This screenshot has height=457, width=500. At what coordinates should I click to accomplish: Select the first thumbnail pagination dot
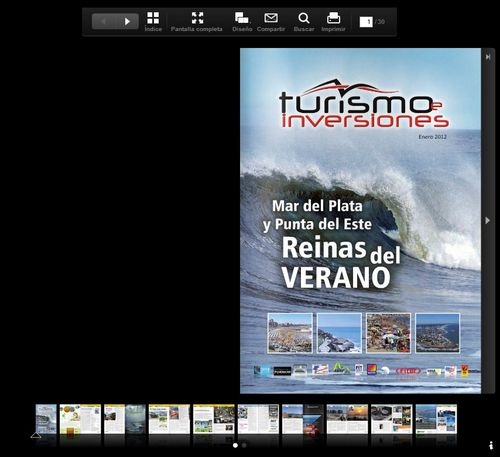(x=235, y=445)
